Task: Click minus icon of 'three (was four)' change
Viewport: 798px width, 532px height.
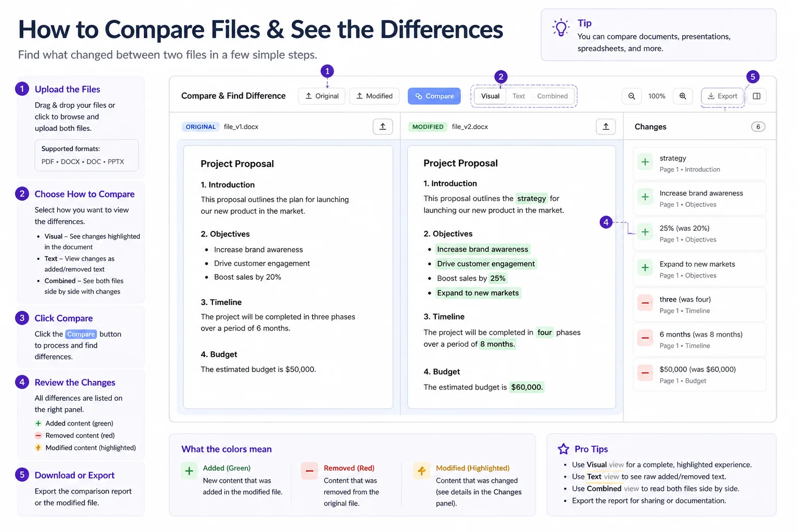Action: click(x=645, y=303)
